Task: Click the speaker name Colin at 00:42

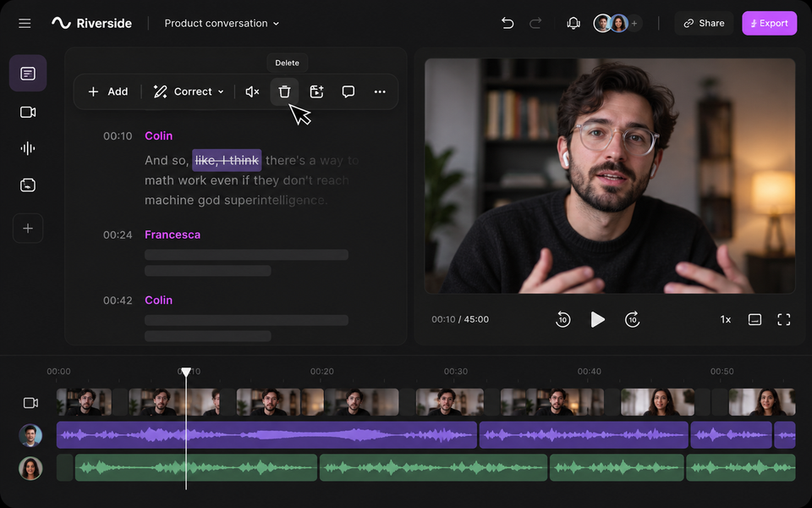Action: (158, 300)
